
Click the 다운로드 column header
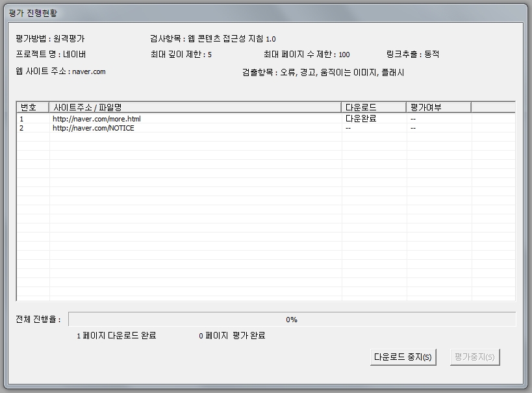point(374,107)
